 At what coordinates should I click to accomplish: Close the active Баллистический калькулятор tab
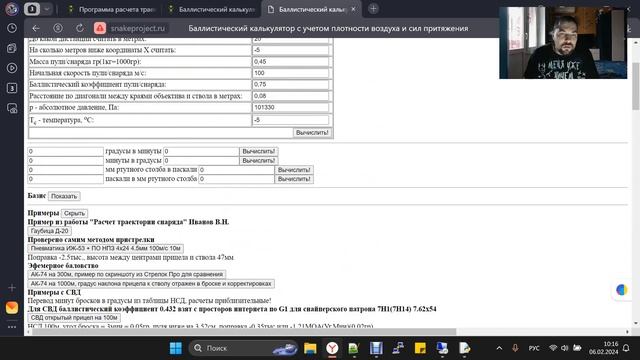point(353,9)
